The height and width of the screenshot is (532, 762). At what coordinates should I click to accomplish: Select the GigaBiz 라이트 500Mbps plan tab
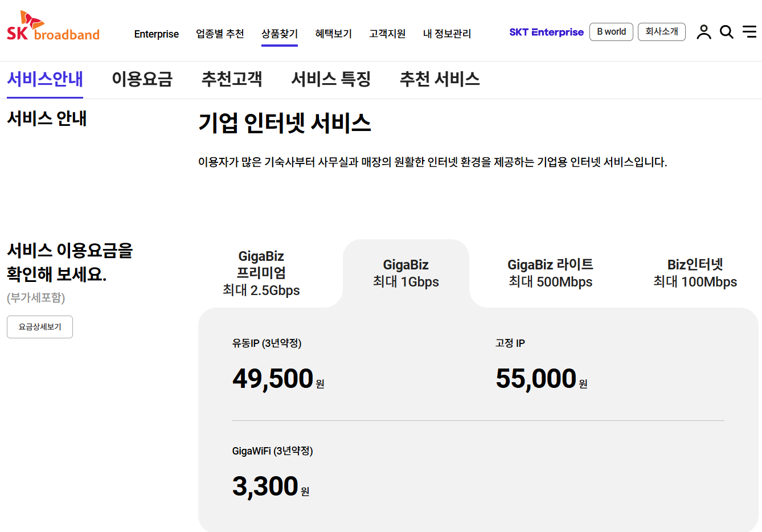[550, 273]
